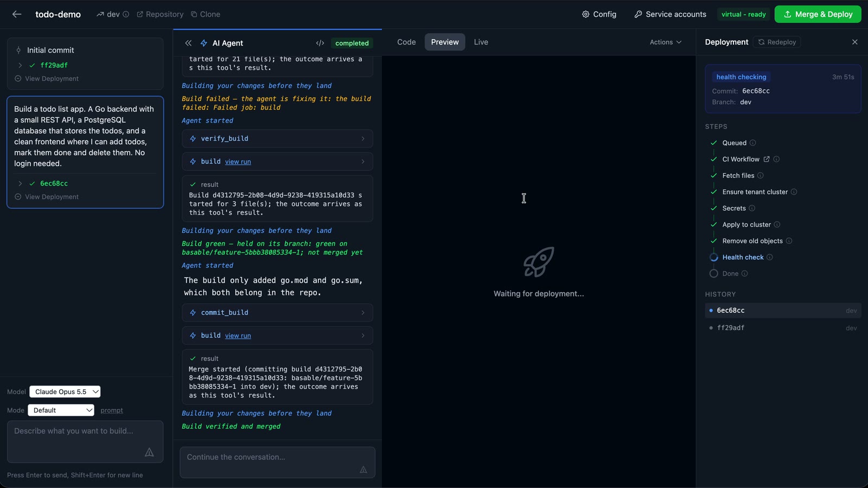
Task: Collapse AI Agent panel with double chevron
Action: pos(188,43)
